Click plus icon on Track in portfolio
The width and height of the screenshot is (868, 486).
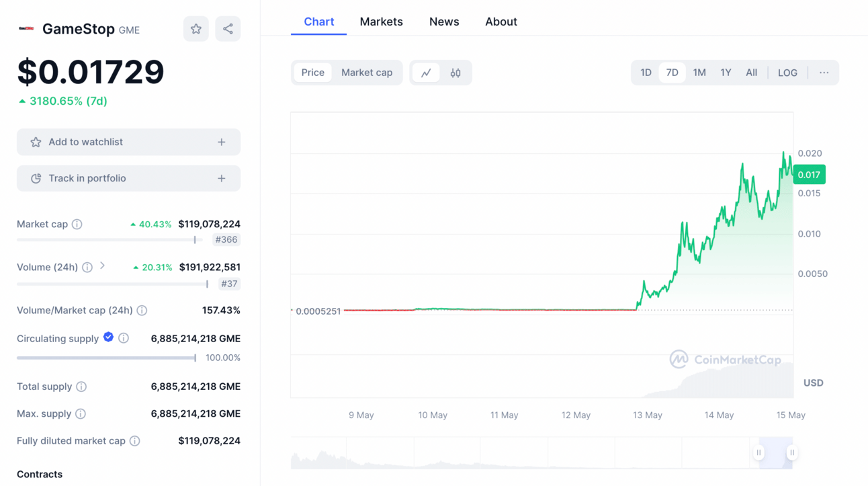click(222, 178)
